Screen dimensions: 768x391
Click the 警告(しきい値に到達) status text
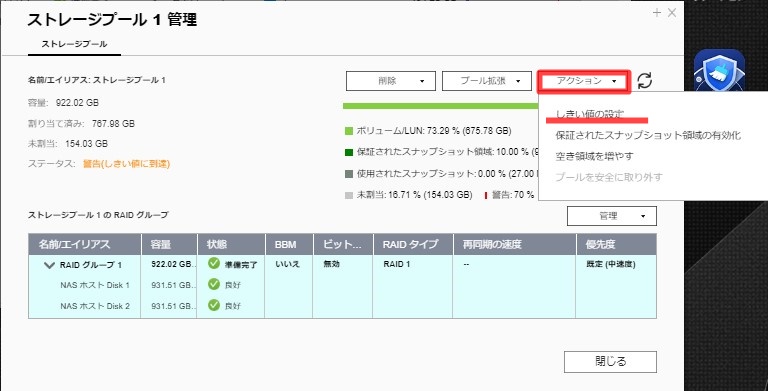click(126, 164)
